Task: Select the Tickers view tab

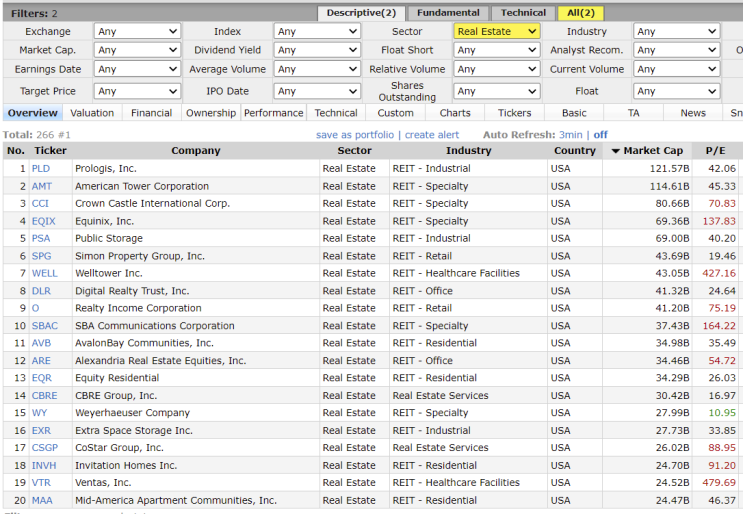Action: click(x=515, y=113)
